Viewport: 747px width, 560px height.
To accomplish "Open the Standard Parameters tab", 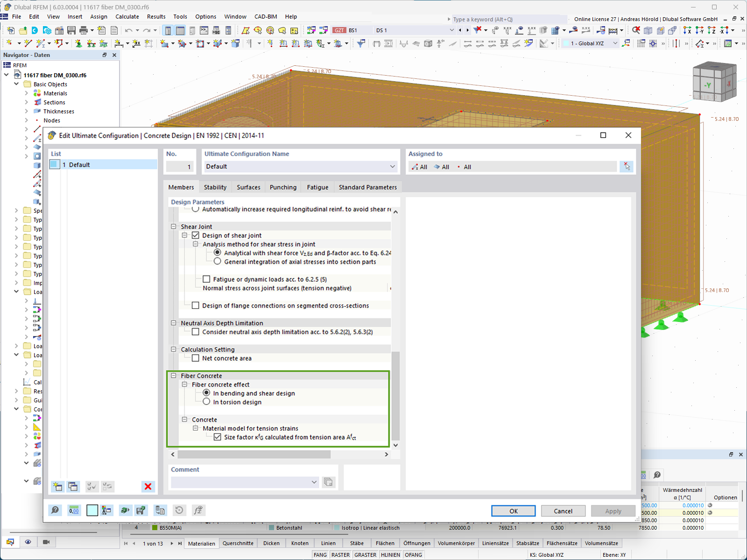I will [x=368, y=187].
